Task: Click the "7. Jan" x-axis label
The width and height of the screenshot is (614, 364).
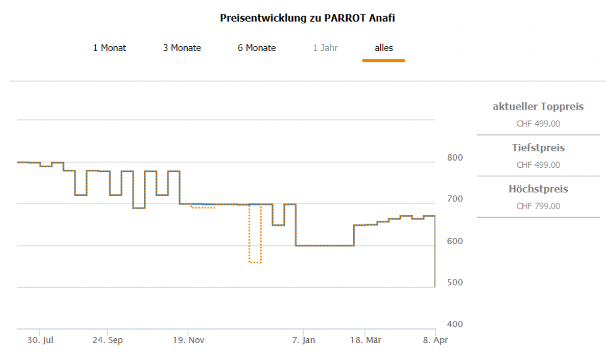Action: click(304, 340)
